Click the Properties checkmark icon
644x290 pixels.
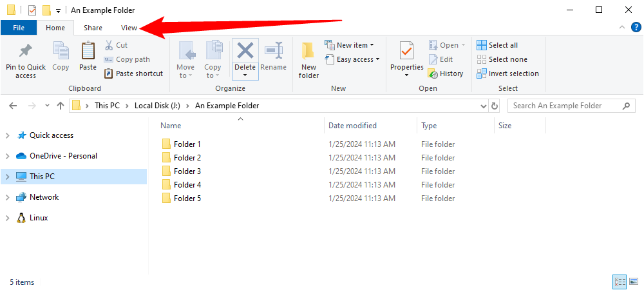click(406, 51)
